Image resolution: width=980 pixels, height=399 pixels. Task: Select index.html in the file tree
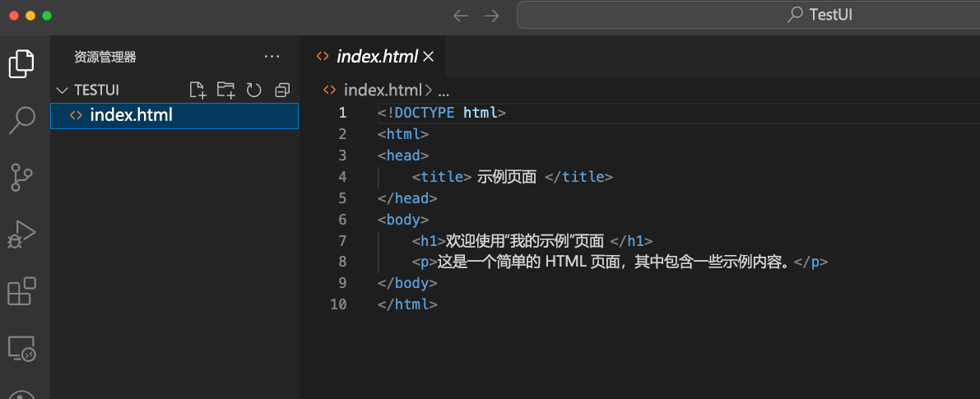coord(174,115)
